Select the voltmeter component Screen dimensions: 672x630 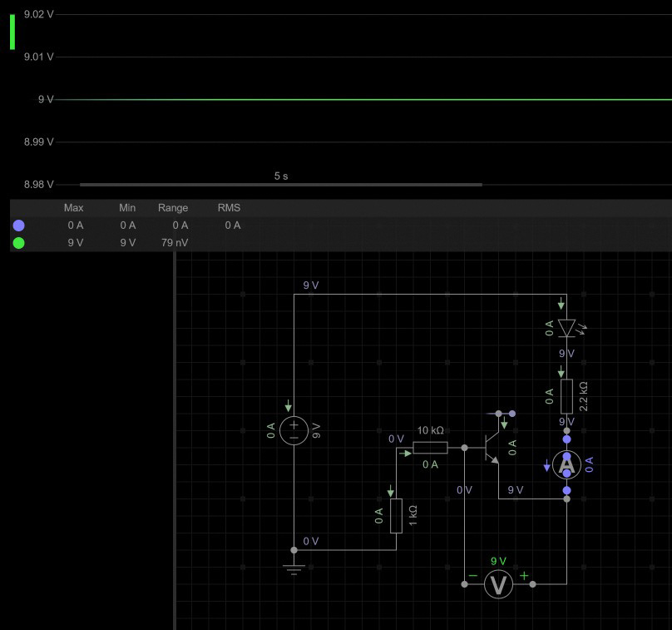click(x=498, y=584)
